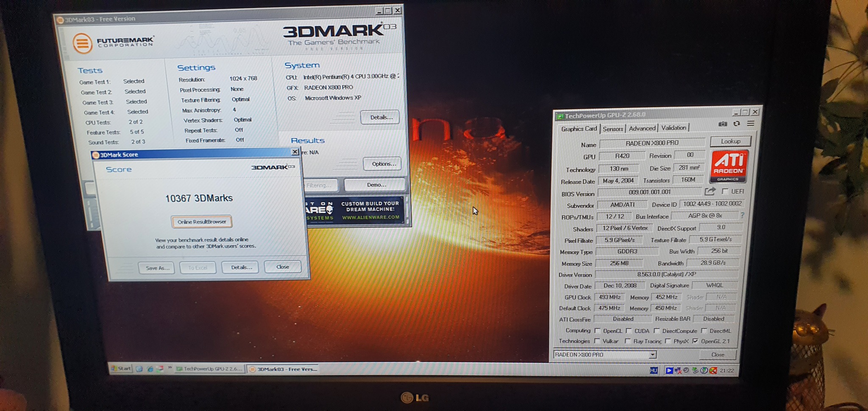Click the Bus Interface question mark icon
Image resolution: width=868 pixels, height=411 pixels.
742,215
